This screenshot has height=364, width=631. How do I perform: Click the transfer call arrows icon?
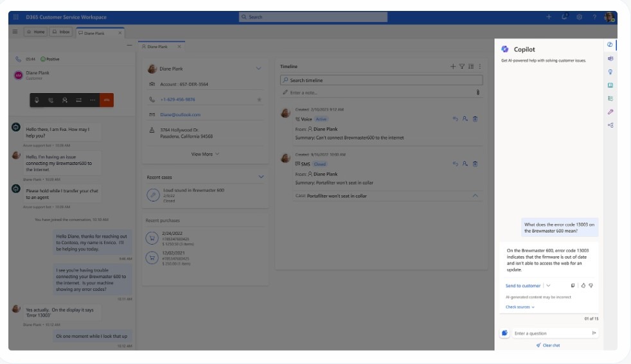click(78, 100)
